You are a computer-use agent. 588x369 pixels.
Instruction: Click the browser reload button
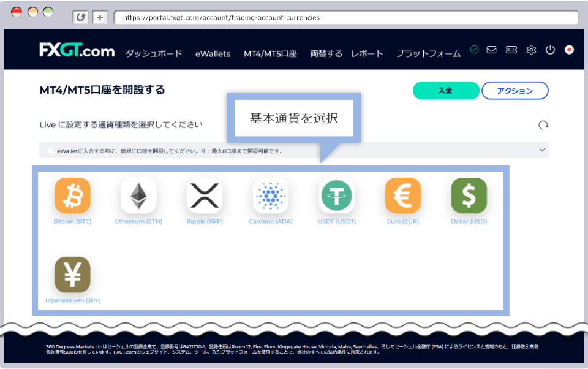pos(80,17)
